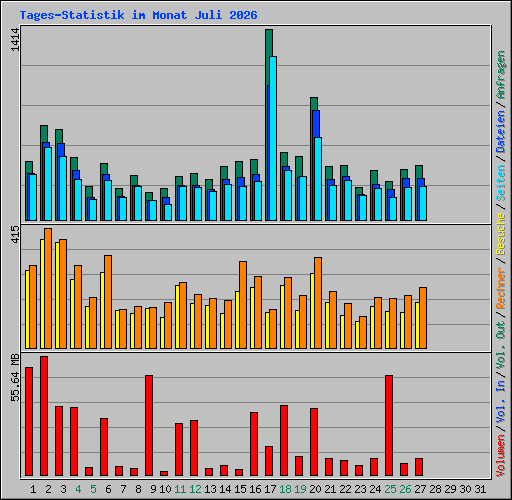
Task: Click the chart title Tages-Statistik im Monat Juli 2026
Action: (x=138, y=15)
